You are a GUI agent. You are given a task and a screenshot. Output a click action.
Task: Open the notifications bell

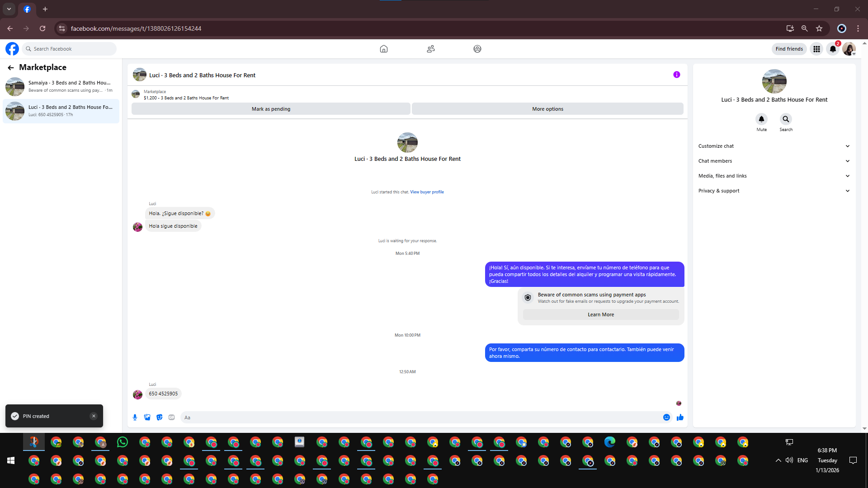click(x=833, y=49)
